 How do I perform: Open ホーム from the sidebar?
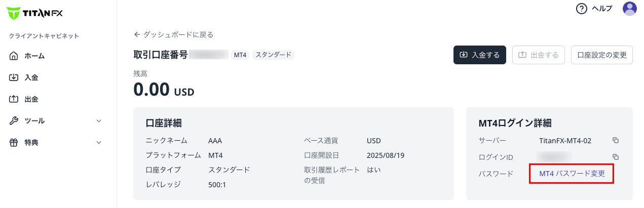pyautogui.click(x=34, y=56)
